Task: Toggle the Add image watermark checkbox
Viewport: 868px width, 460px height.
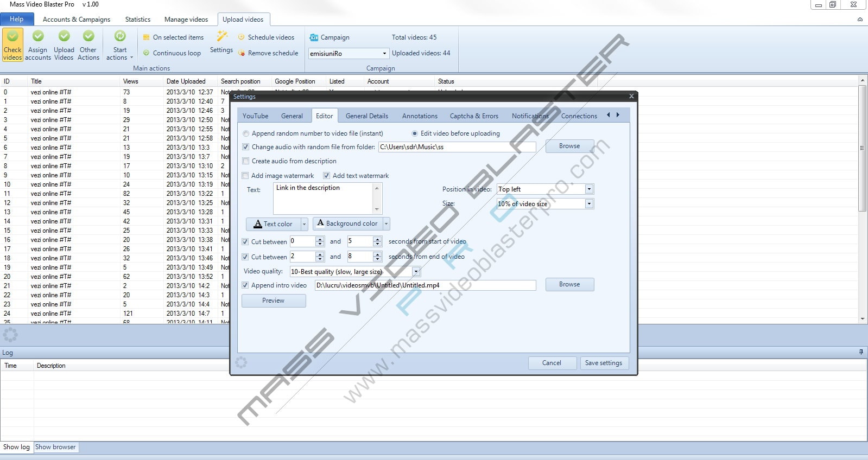Action: pyautogui.click(x=246, y=176)
